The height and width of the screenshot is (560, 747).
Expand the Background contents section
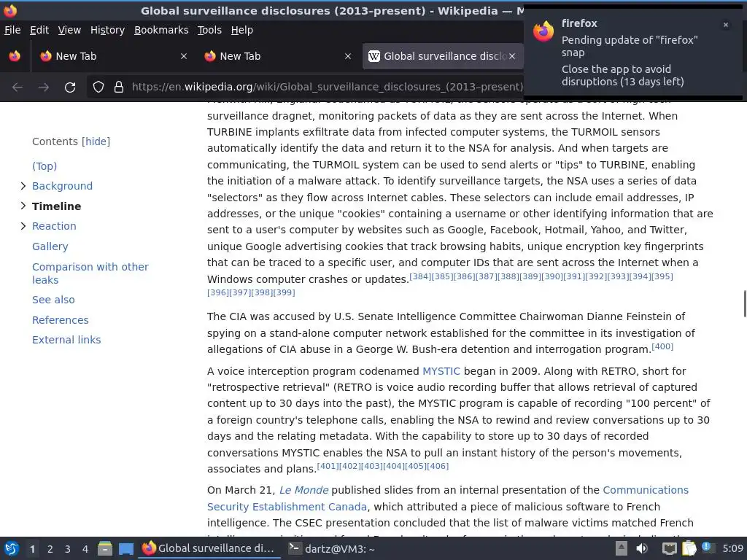pyautogui.click(x=23, y=186)
